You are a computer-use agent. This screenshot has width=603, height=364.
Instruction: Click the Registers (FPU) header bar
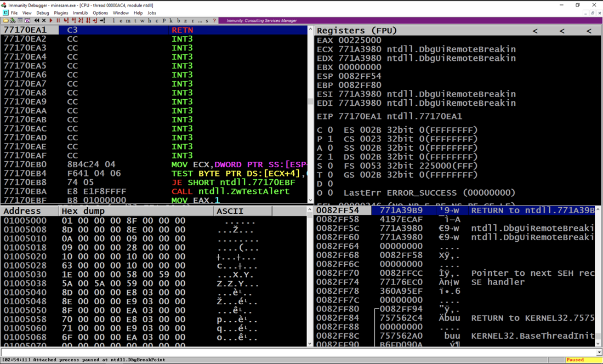(458, 30)
